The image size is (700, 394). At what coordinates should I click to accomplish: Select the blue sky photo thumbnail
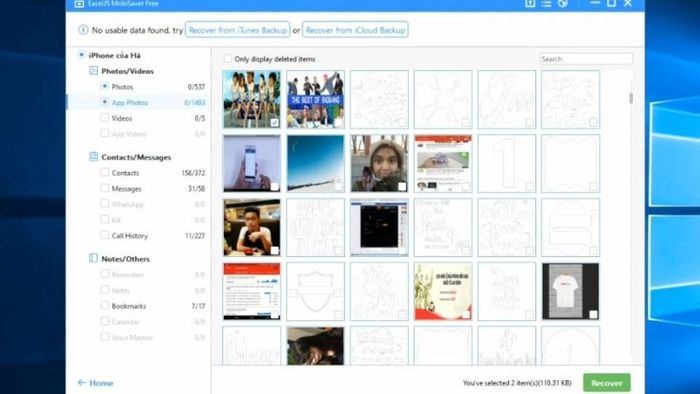coord(316,163)
